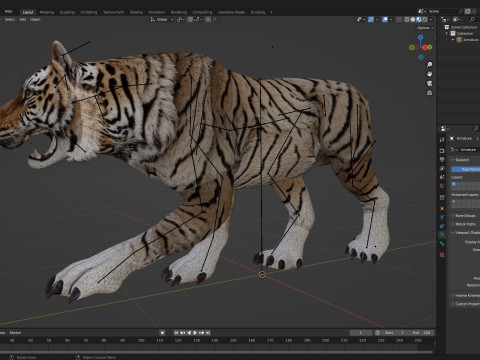Click the current frame number field
480x360 pixels.
360,333
